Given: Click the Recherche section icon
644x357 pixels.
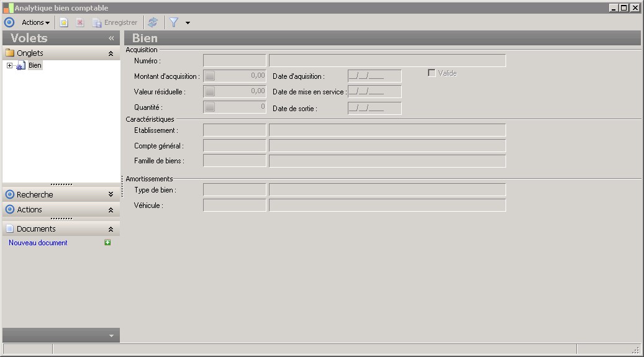Looking at the screenshot, I should (x=10, y=194).
